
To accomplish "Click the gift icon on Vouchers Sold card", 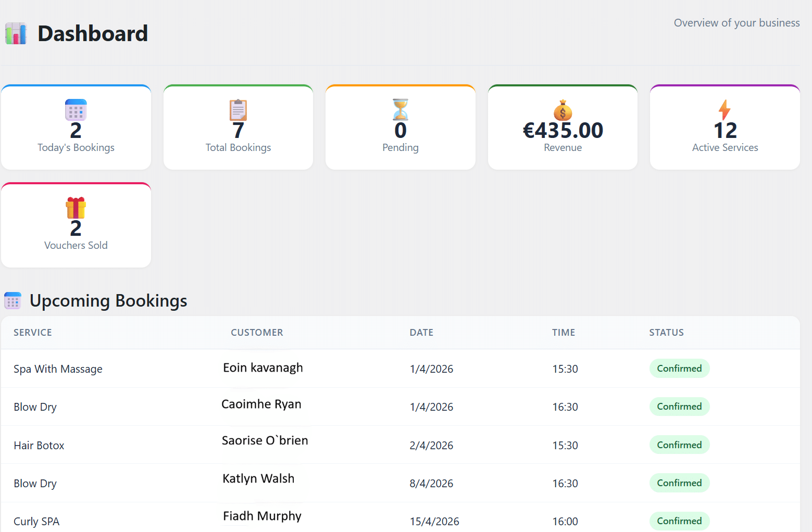I will (76, 208).
